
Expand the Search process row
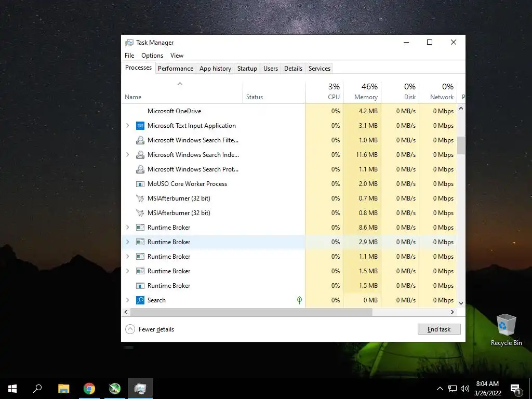(128, 300)
